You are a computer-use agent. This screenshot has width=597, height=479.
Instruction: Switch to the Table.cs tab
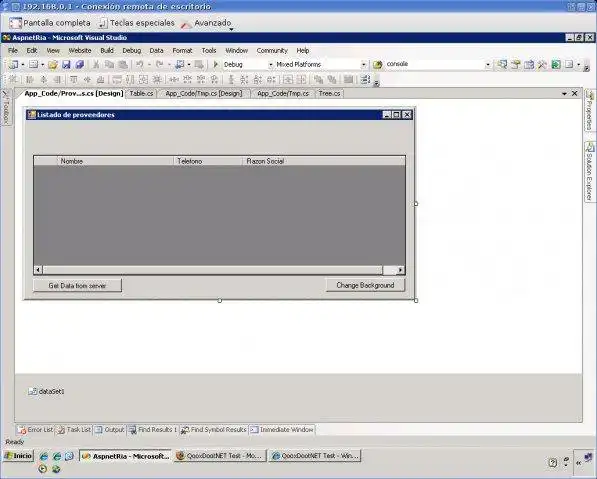click(x=142, y=93)
